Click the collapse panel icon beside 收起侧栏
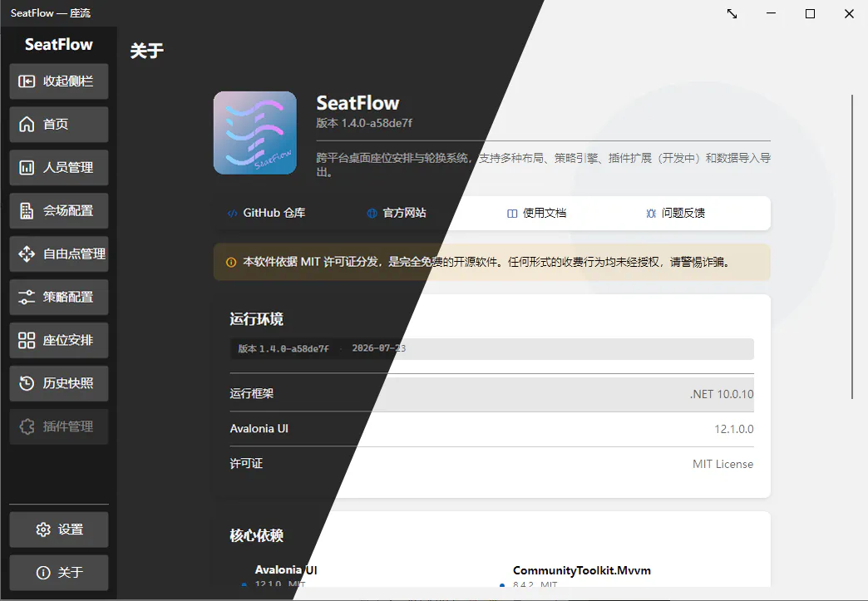Screen dimensions: 868x601 coord(27,81)
